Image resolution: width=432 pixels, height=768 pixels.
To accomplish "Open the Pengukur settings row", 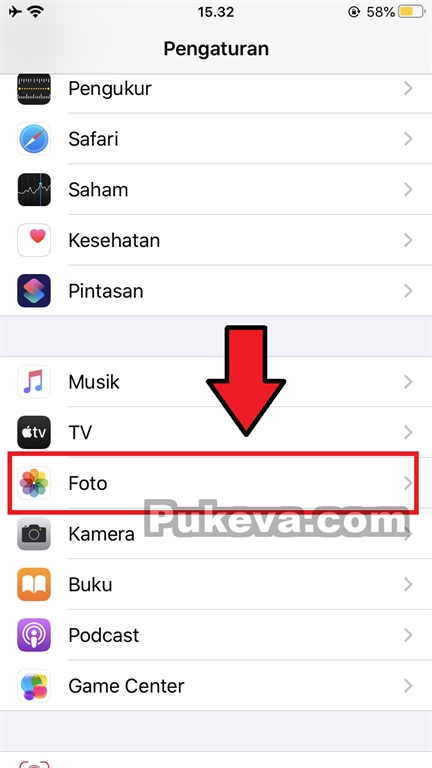I will point(216,89).
